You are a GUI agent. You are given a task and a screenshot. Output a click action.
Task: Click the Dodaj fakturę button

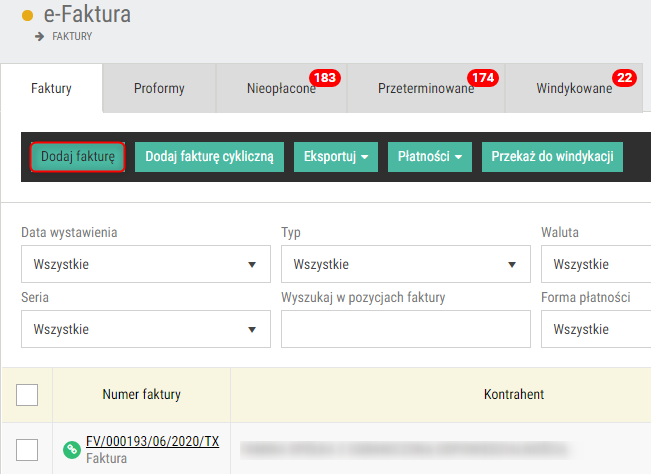pyautogui.click(x=78, y=157)
